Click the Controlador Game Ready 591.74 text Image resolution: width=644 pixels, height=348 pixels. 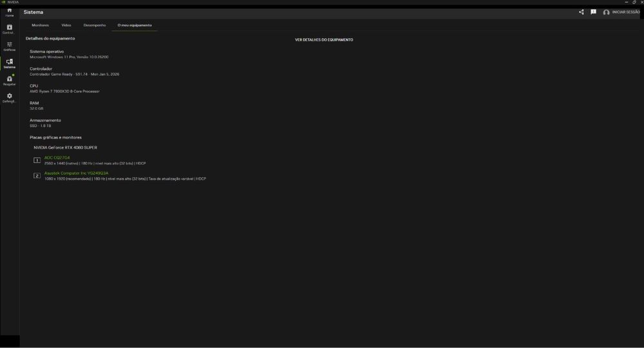pos(74,74)
